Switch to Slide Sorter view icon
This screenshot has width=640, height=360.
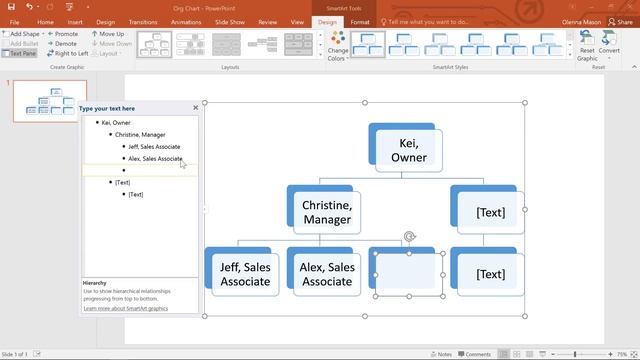(517, 354)
